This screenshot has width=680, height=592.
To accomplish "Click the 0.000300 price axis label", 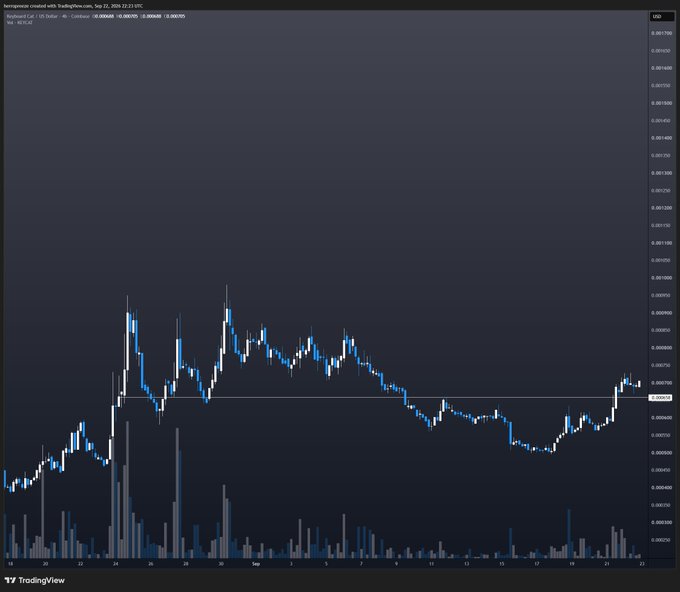I will pyautogui.click(x=661, y=523).
